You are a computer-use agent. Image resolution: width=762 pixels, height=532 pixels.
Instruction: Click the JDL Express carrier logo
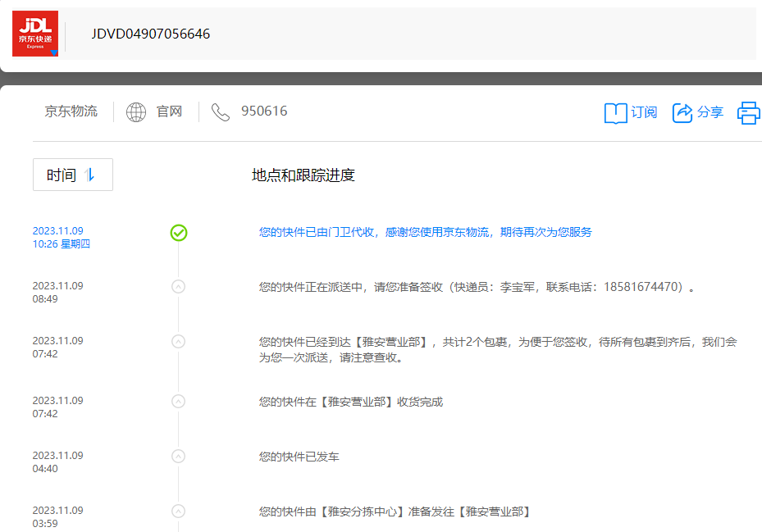(35, 34)
